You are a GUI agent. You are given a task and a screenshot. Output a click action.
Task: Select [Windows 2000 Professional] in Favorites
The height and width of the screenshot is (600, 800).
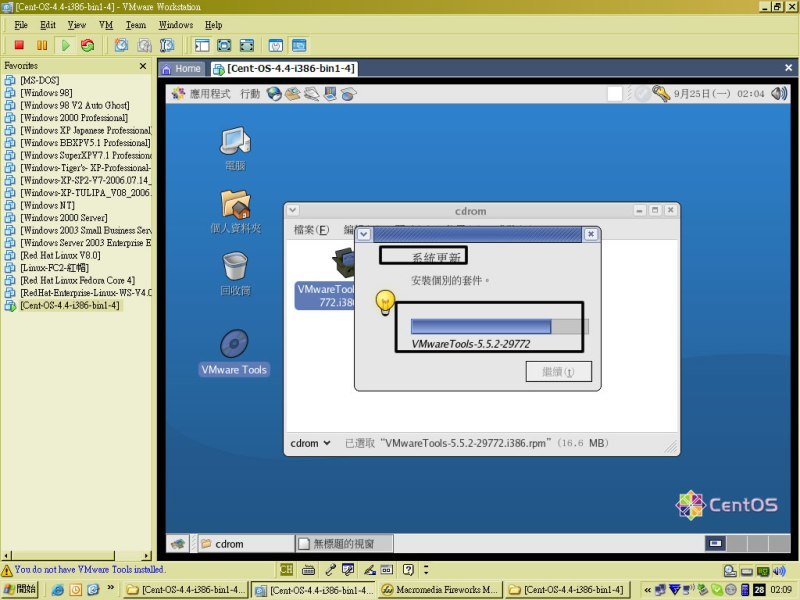73,118
